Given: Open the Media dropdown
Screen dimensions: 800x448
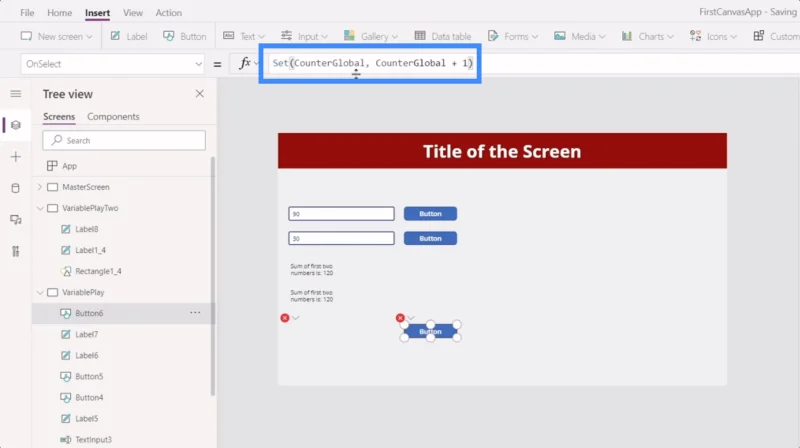Looking at the screenshot, I should click(580, 36).
